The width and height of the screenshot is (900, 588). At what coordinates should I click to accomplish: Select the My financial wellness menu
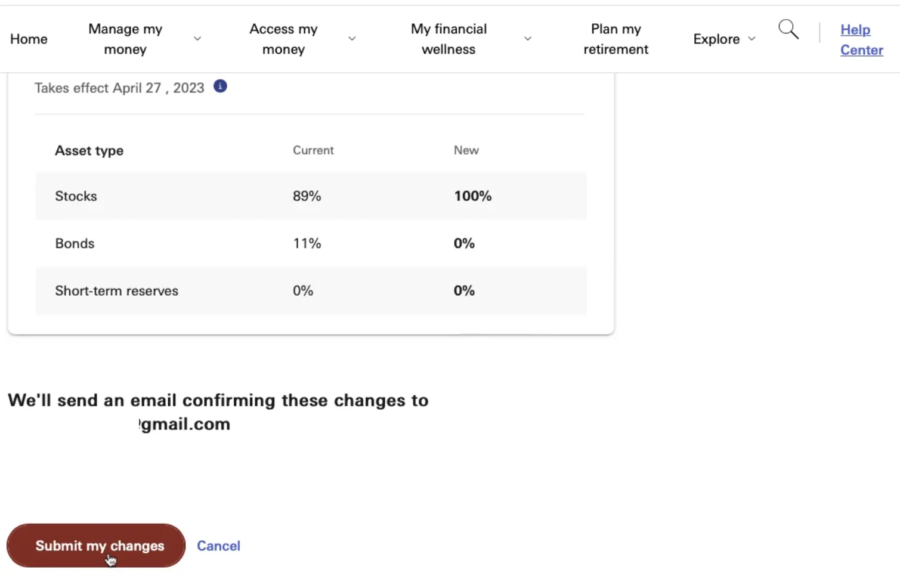click(x=449, y=39)
